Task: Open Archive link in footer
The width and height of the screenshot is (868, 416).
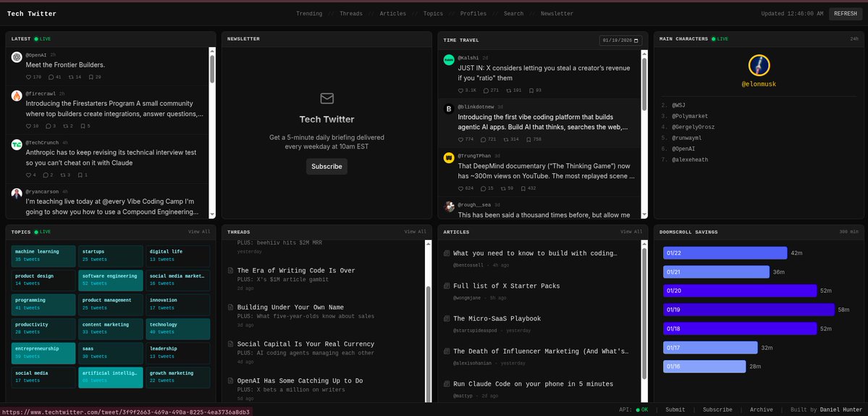Action: pos(761,410)
